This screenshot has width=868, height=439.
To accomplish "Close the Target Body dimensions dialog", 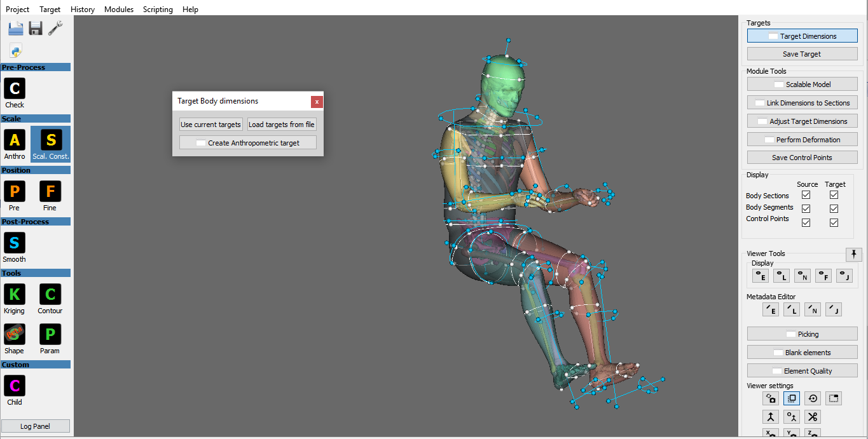I will pyautogui.click(x=317, y=102).
